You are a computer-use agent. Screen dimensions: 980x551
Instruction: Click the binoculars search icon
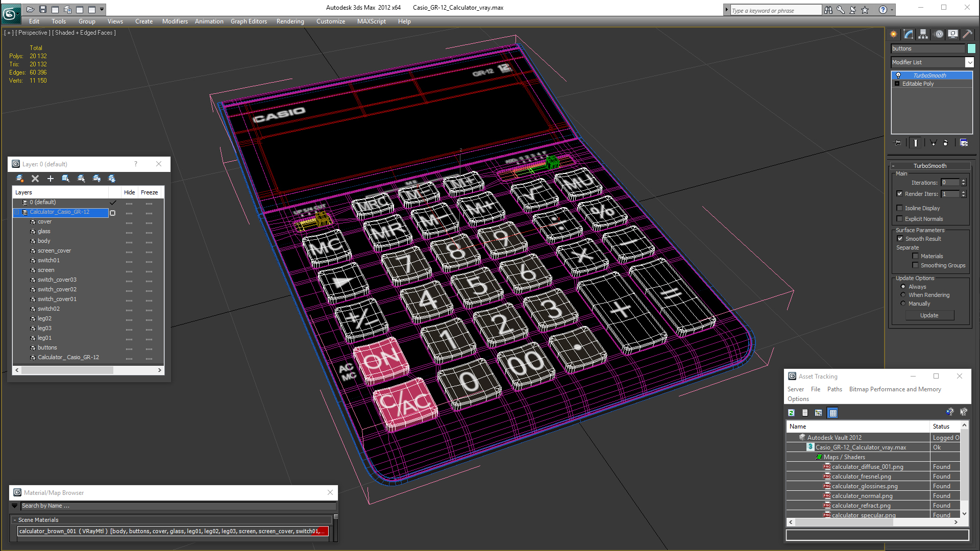point(828,10)
